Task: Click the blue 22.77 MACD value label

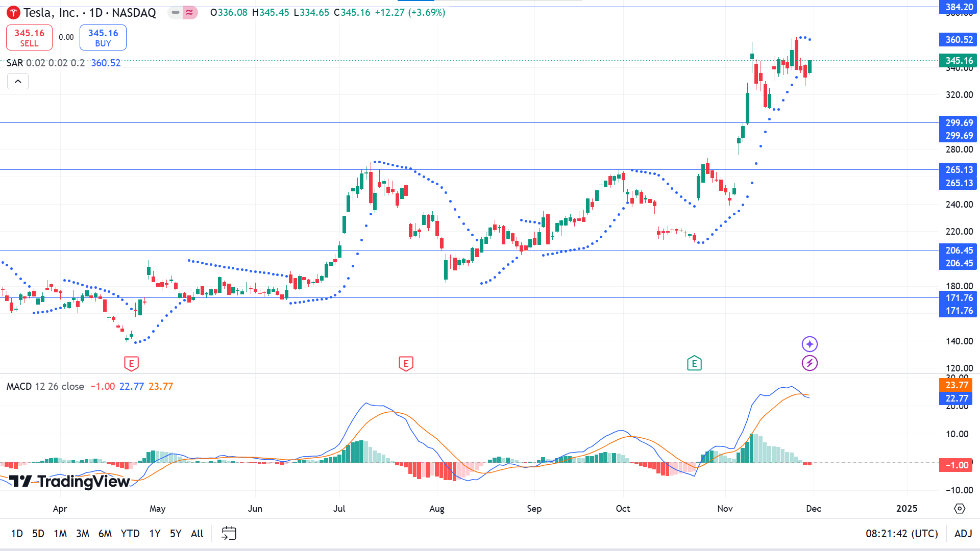Action: point(956,398)
